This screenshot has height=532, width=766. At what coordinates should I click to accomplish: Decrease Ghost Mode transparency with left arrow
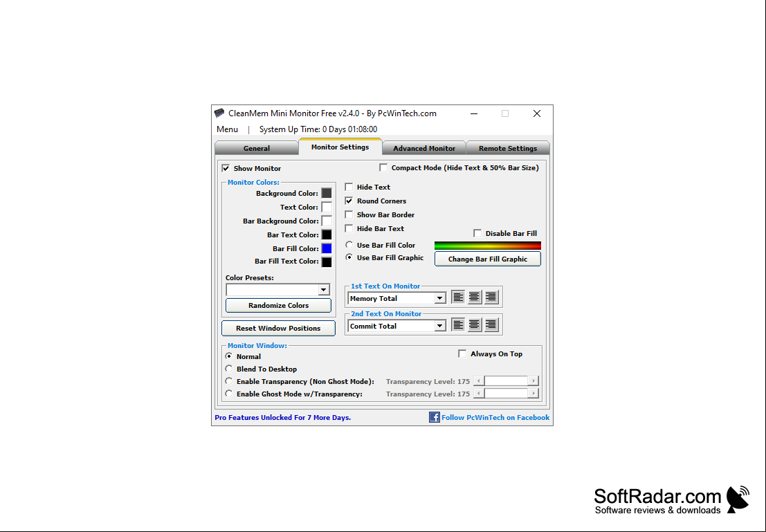pos(480,393)
